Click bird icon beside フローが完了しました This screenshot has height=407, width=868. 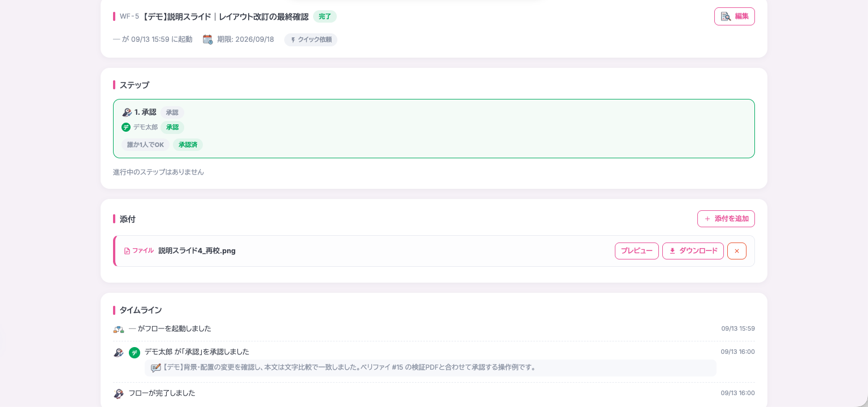pos(118,393)
